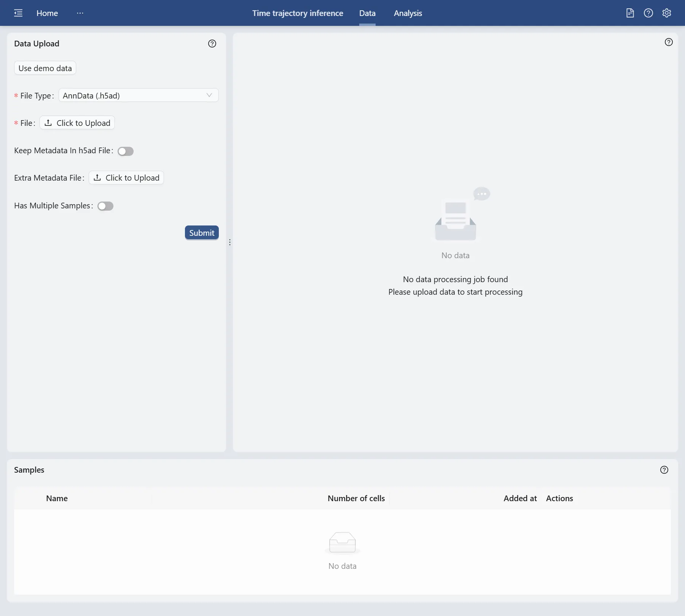Click the Use demo data button
685x616 pixels.
point(45,68)
